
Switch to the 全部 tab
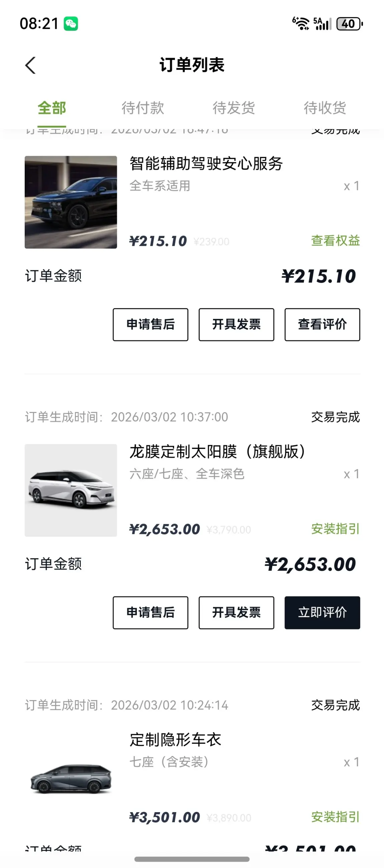[52, 108]
